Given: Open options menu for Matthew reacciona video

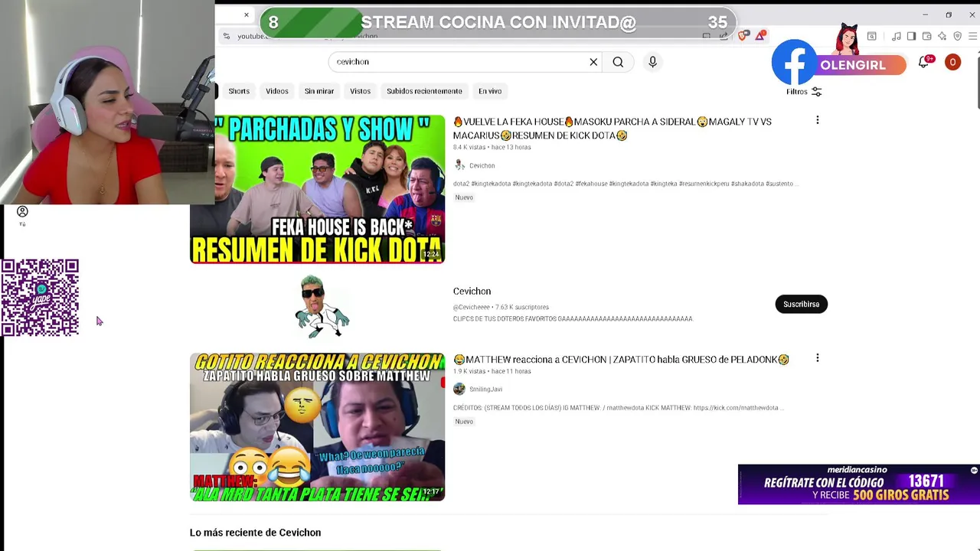Looking at the screenshot, I should pyautogui.click(x=817, y=357).
